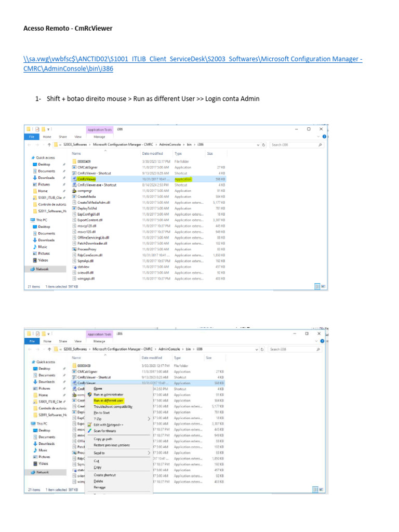Switch to Details view in upper Explorer status bar
This screenshot has width=399, height=532.
point(317,287)
